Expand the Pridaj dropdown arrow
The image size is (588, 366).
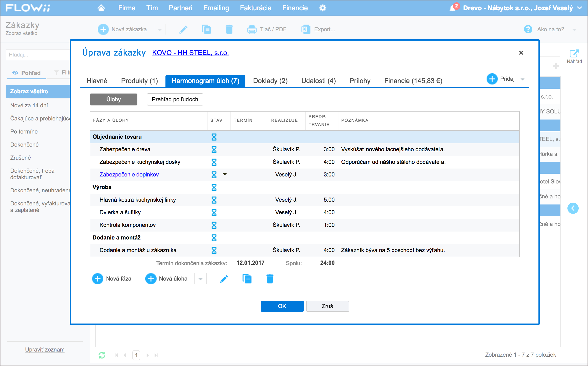click(523, 79)
